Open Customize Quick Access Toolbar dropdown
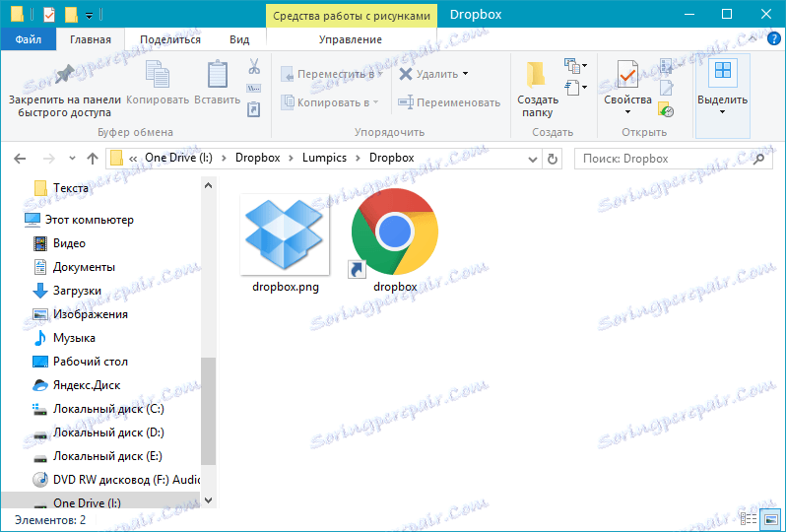This screenshot has width=786, height=532. click(x=89, y=16)
